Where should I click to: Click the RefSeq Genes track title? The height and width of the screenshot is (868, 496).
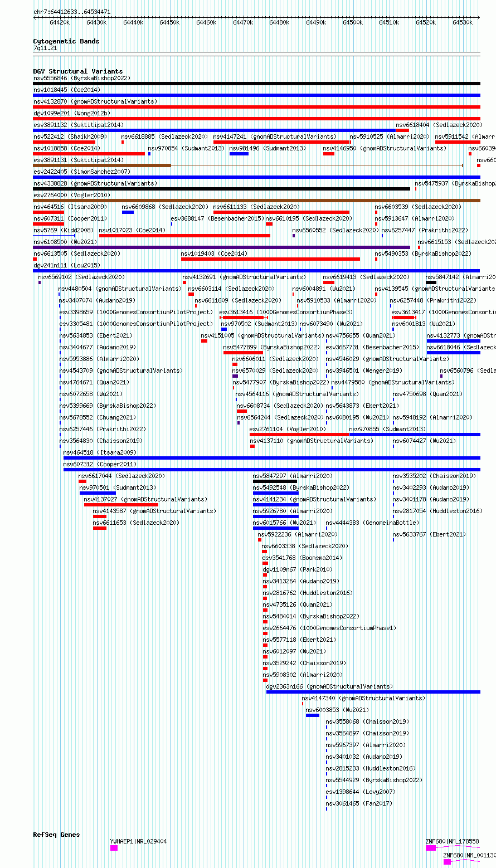click(56, 835)
